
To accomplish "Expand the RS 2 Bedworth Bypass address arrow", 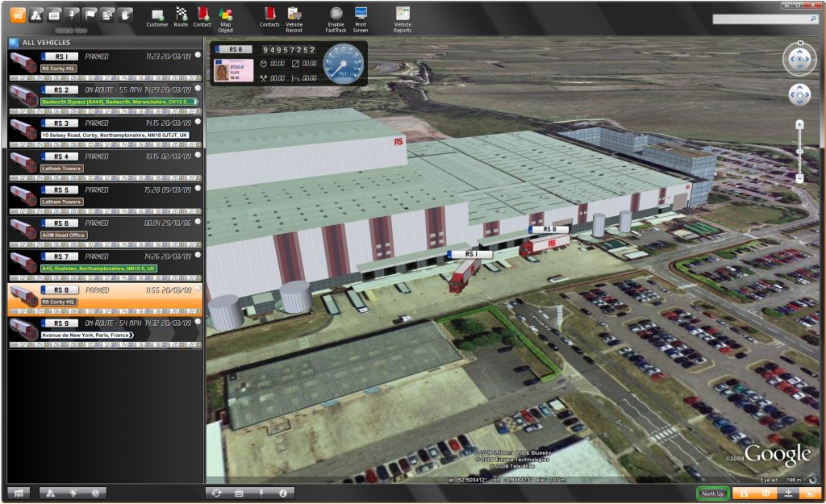I will 196,102.
